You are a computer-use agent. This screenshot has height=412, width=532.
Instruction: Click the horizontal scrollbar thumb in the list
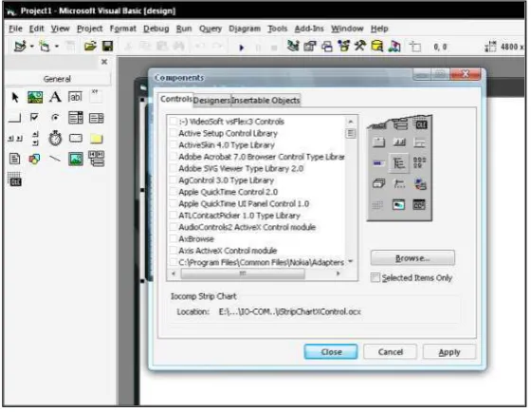coord(243,273)
